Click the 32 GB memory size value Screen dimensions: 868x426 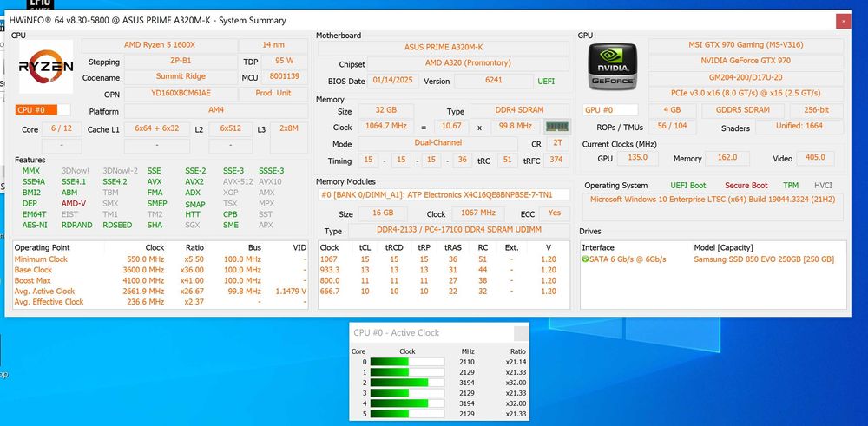click(386, 111)
